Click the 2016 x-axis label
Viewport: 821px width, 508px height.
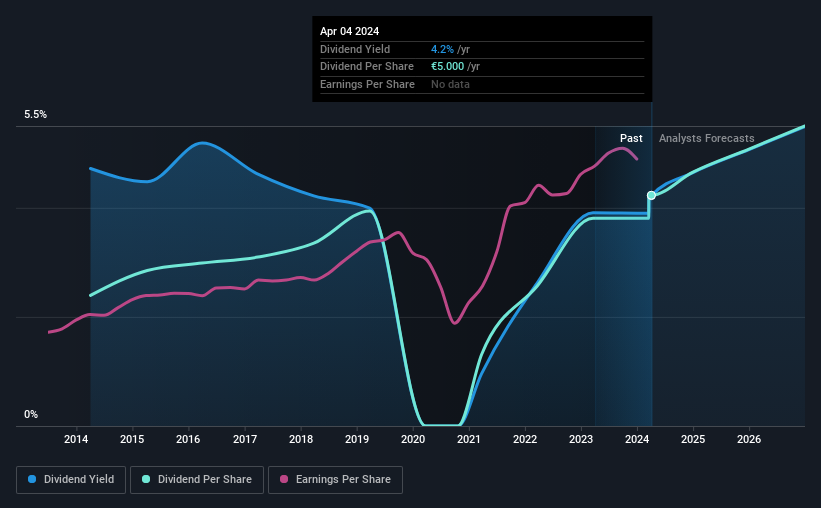point(188,439)
